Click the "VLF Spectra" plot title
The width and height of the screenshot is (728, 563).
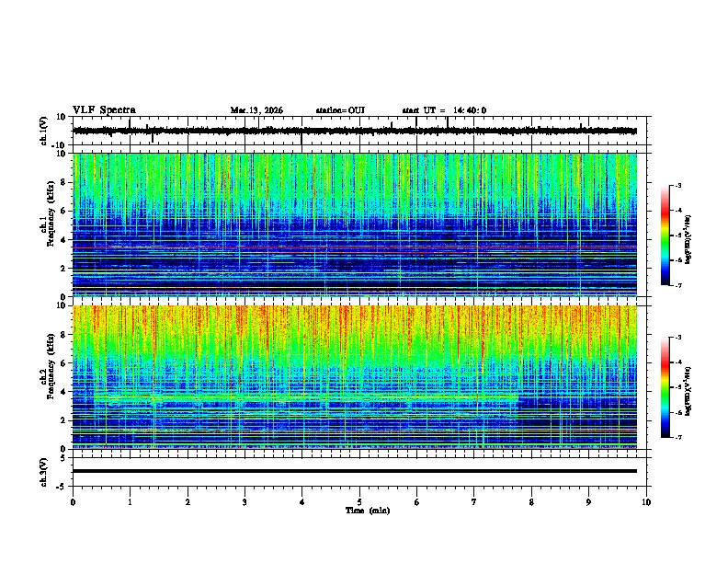104,110
